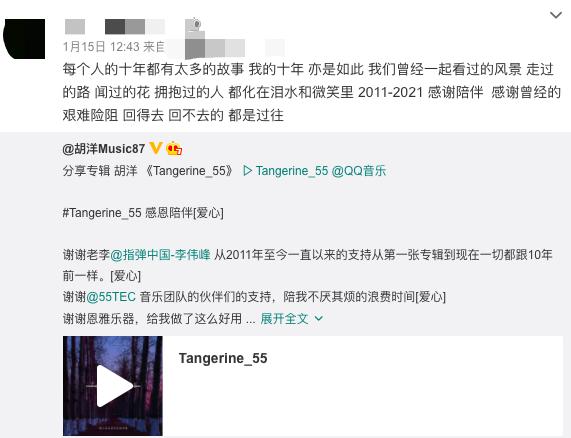Click the 1月15日 12:43 timestamp
Viewport: 571px width, 438px height.
click(x=101, y=47)
